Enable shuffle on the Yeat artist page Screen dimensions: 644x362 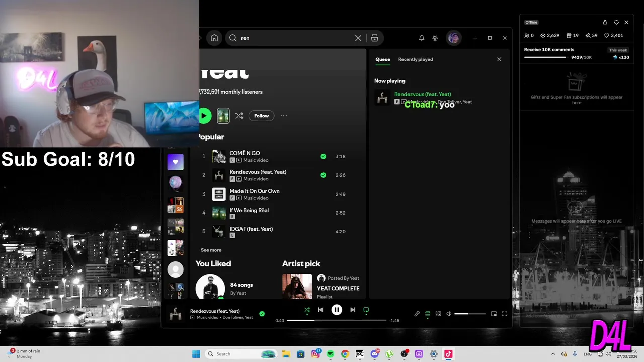239,116
